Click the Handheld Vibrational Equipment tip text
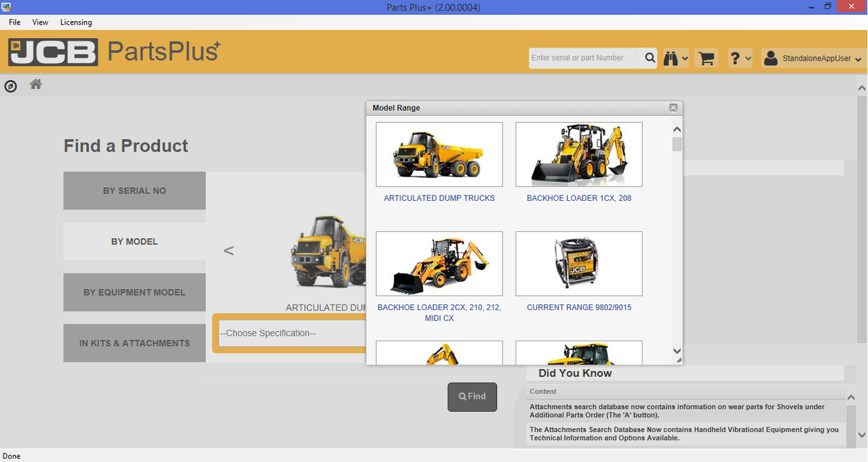 point(684,434)
